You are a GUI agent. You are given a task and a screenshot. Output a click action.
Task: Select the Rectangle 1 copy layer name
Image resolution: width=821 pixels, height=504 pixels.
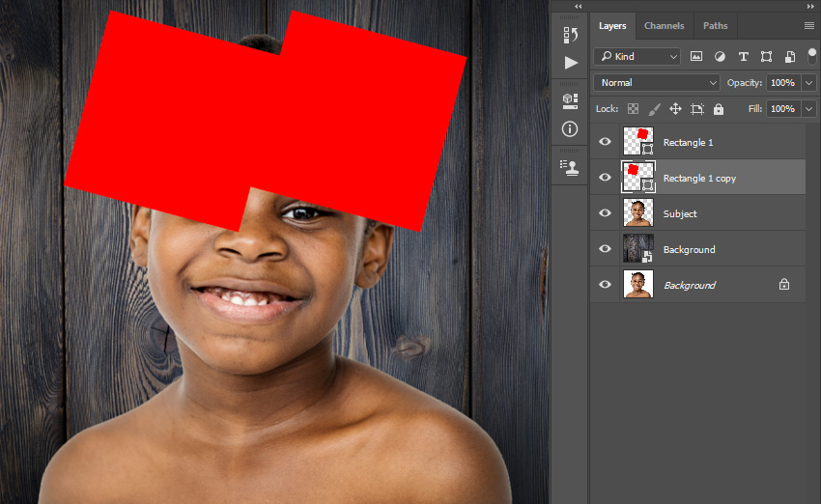click(699, 179)
